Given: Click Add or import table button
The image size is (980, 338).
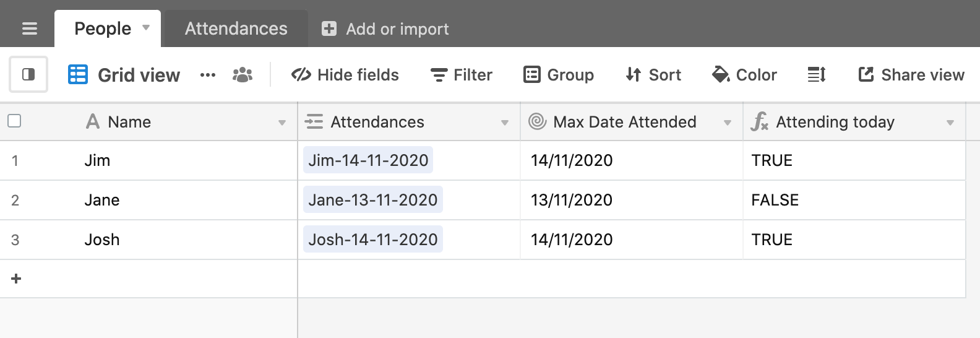Looking at the screenshot, I should [x=385, y=28].
